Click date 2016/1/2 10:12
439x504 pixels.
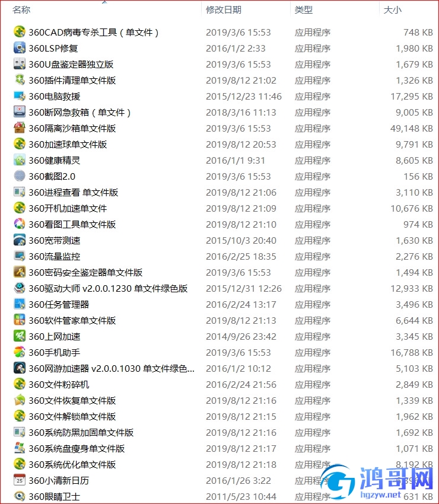(x=238, y=369)
